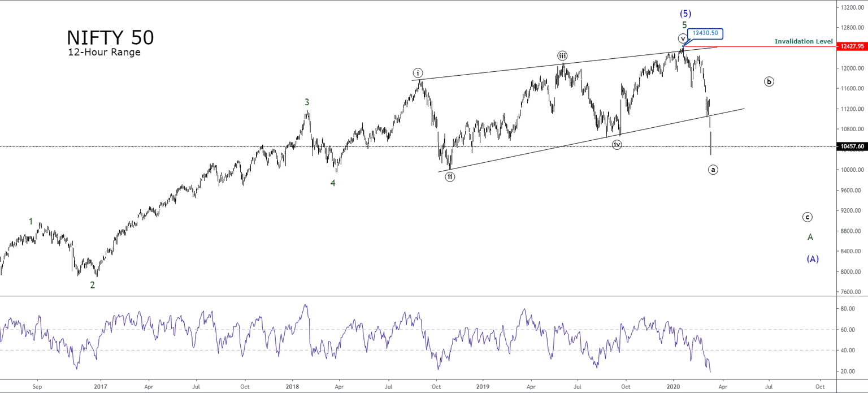868x393 pixels.
Task: Select the upper wedge trendline
Action: (x=565, y=63)
